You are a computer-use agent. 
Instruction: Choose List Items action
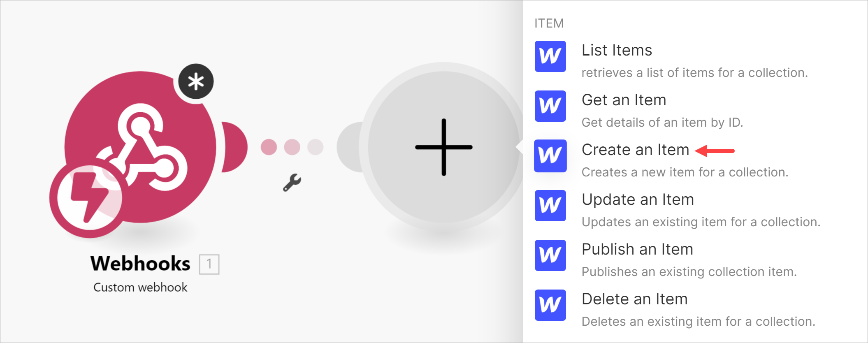tap(694, 61)
